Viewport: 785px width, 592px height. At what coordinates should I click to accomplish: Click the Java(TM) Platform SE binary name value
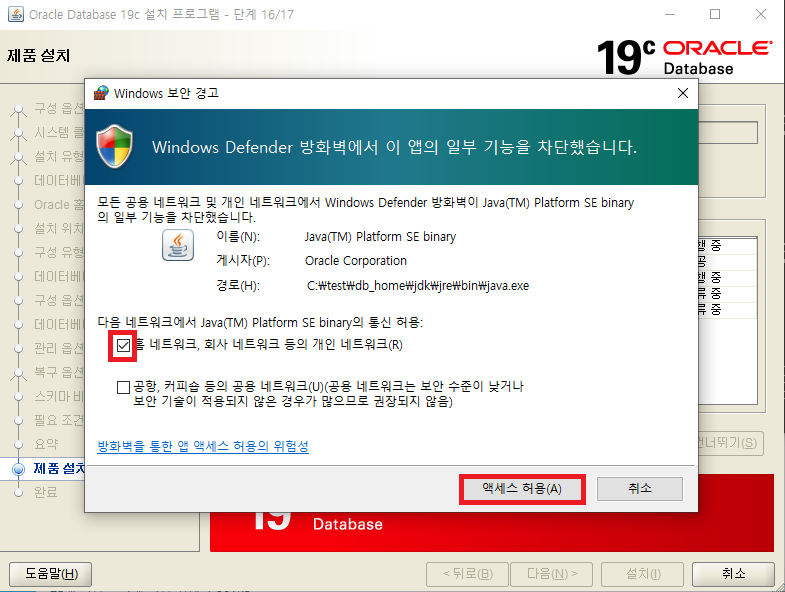[x=380, y=236]
